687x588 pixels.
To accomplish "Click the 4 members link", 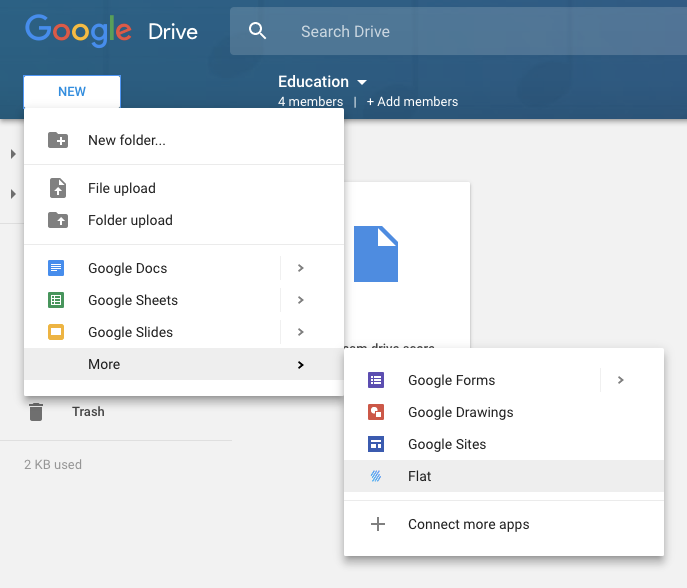I will pyautogui.click(x=310, y=102).
